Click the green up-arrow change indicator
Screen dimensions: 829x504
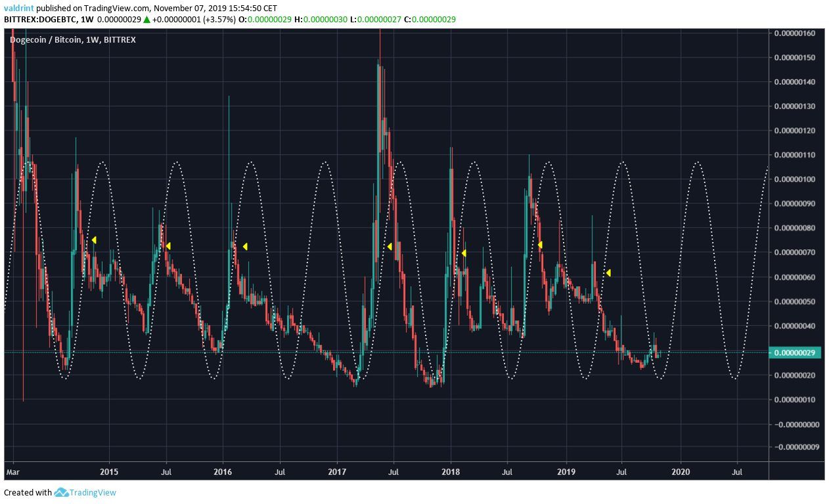[x=148, y=20]
